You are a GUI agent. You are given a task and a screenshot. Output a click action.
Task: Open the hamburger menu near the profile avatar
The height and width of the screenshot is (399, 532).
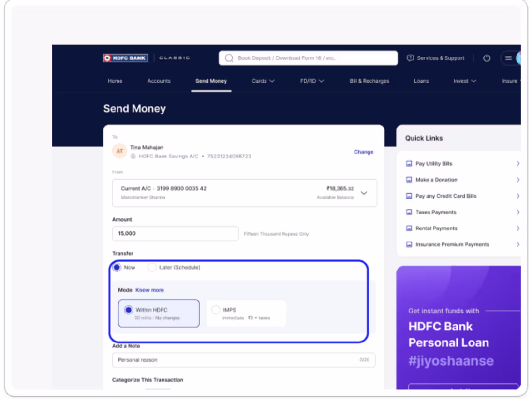509,58
